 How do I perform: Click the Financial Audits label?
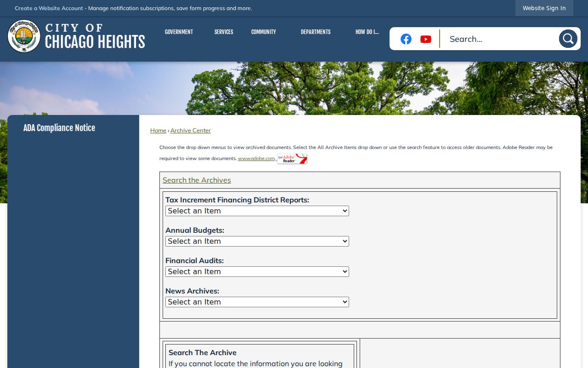[x=195, y=261]
